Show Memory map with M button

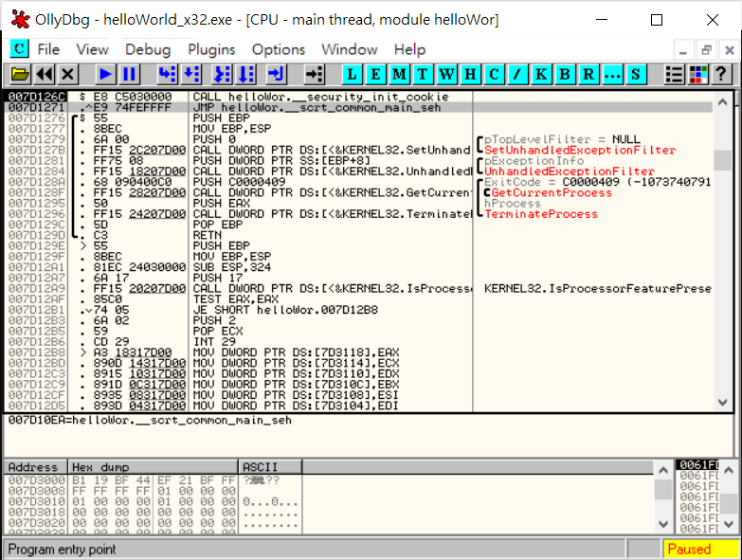click(399, 74)
